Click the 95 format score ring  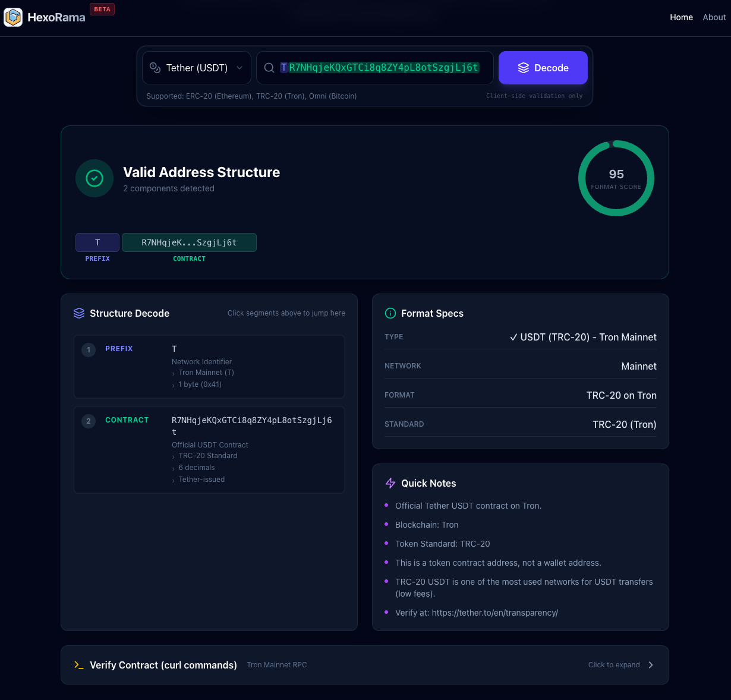[x=616, y=178]
